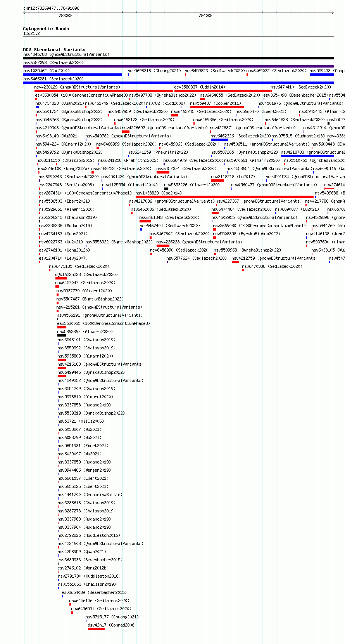Open variant esv2674310 (1000GenomesConsortiumPhase1)
The image size is (345, 644).
pyautogui.click(x=85, y=193)
